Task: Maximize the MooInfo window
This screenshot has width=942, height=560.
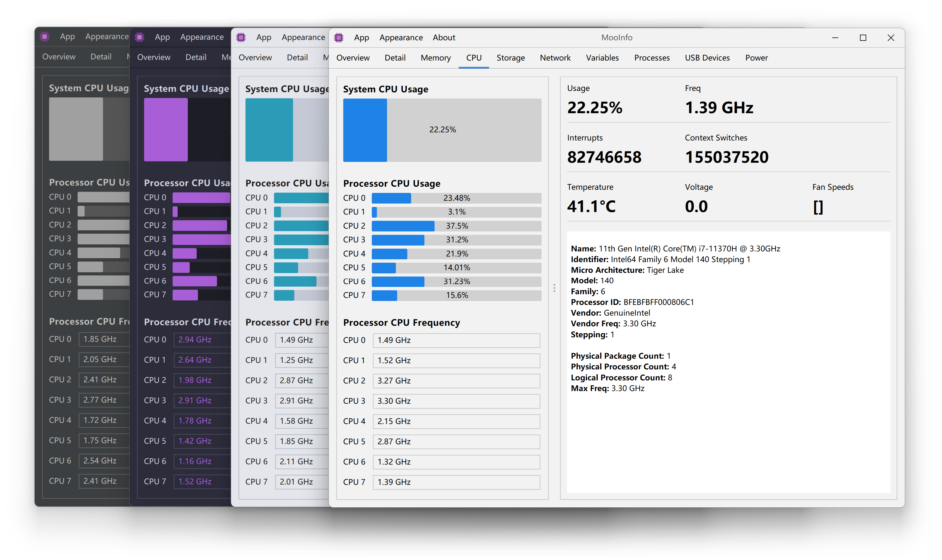Action: pos(863,38)
